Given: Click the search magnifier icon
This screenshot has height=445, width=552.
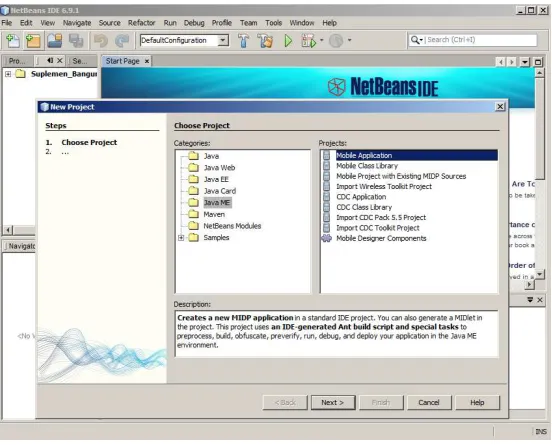Looking at the screenshot, I should tap(416, 40).
